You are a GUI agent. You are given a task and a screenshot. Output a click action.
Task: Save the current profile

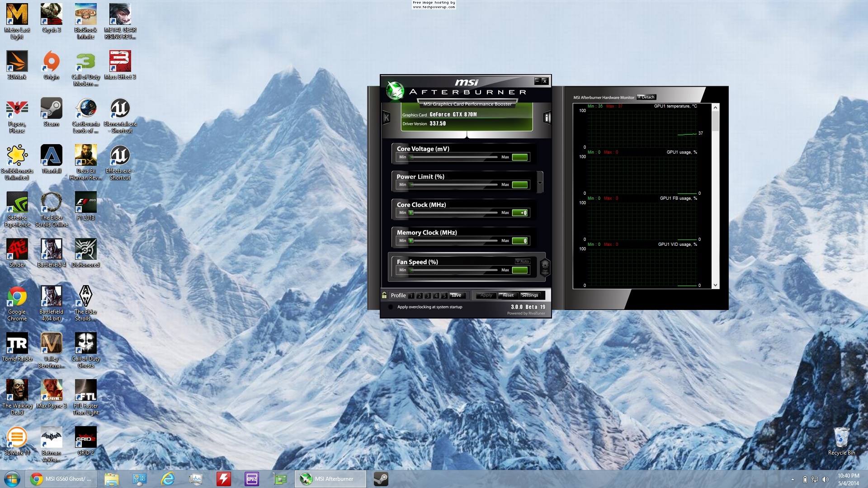click(x=457, y=296)
